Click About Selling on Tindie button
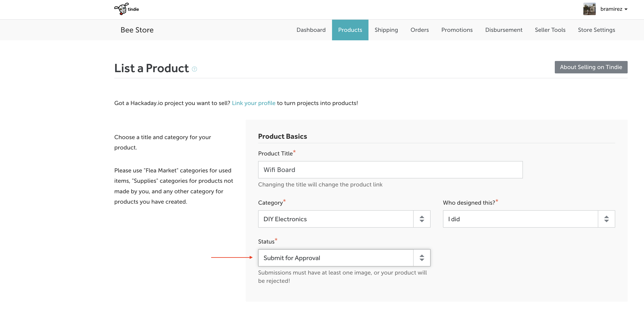This screenshot has width=644, height=313. click(x=591, y=67)
